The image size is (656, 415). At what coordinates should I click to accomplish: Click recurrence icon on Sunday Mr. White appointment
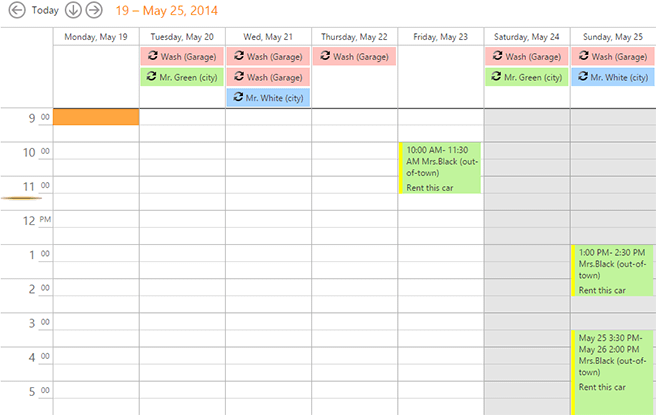(582, 76)
